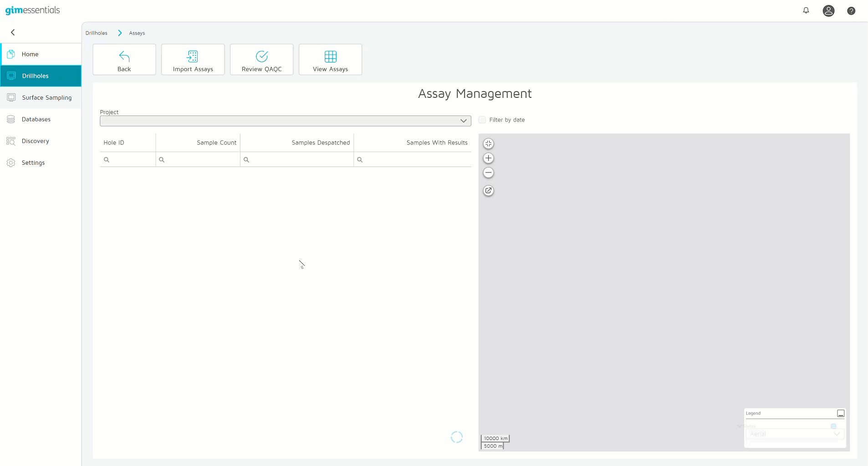Open Databases from the sidebar
The width and height of the screenshot is (868, 466).
point(36,119)
